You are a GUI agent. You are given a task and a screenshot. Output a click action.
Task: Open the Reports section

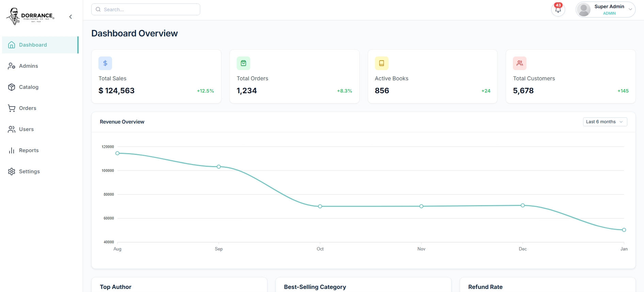tap(29, 150)
